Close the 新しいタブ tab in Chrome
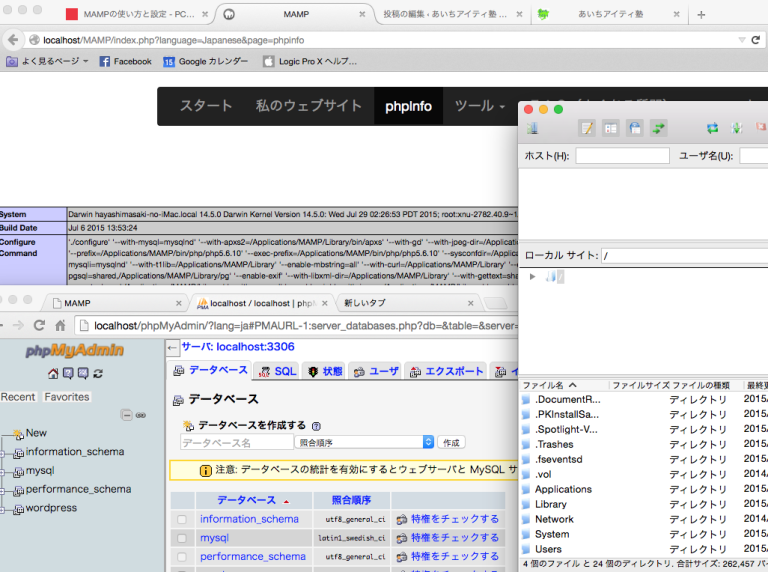The height and width of the screenshot is (572, 768). click(x=470, y=303)
